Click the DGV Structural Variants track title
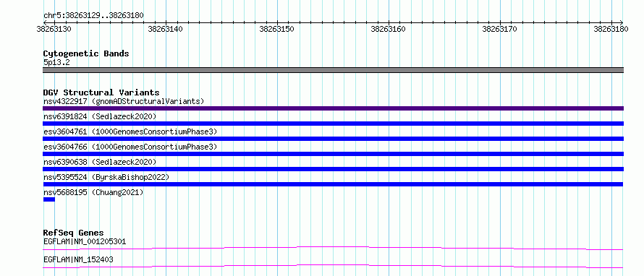 pos(101,92)
